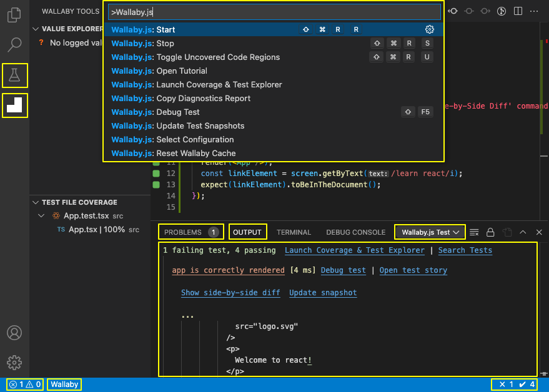This screenshot has width=549, height=392.
Task: Click the Debug test link
Action: click(343, 270)
